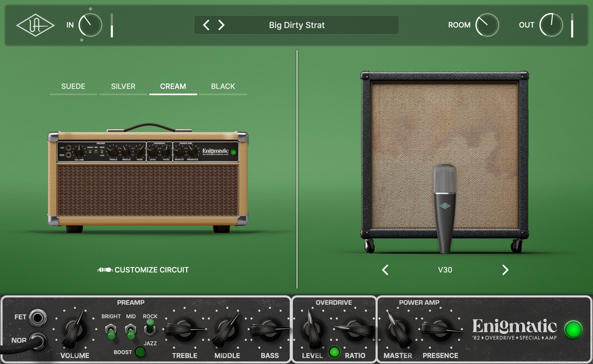593x364 pixels.
Task: Click the microphone in front of cabinet
Action: click(445, 208)
